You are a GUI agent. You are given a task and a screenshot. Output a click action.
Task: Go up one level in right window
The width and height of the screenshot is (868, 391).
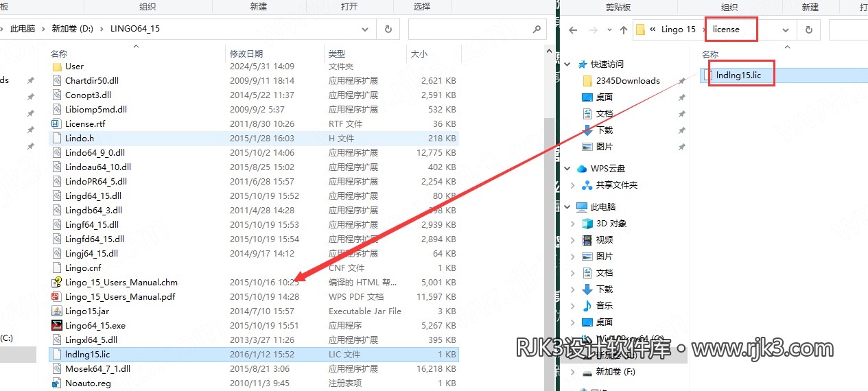pos(623,30)
